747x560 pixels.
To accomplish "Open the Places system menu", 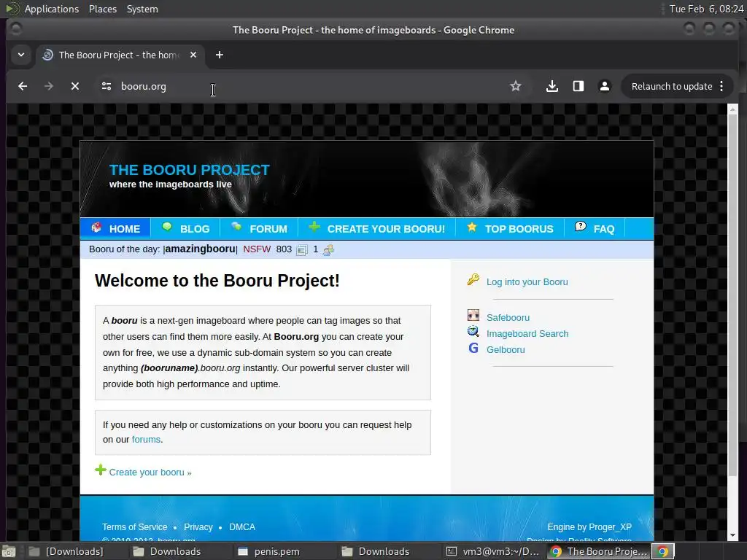I will click(103, 9).
